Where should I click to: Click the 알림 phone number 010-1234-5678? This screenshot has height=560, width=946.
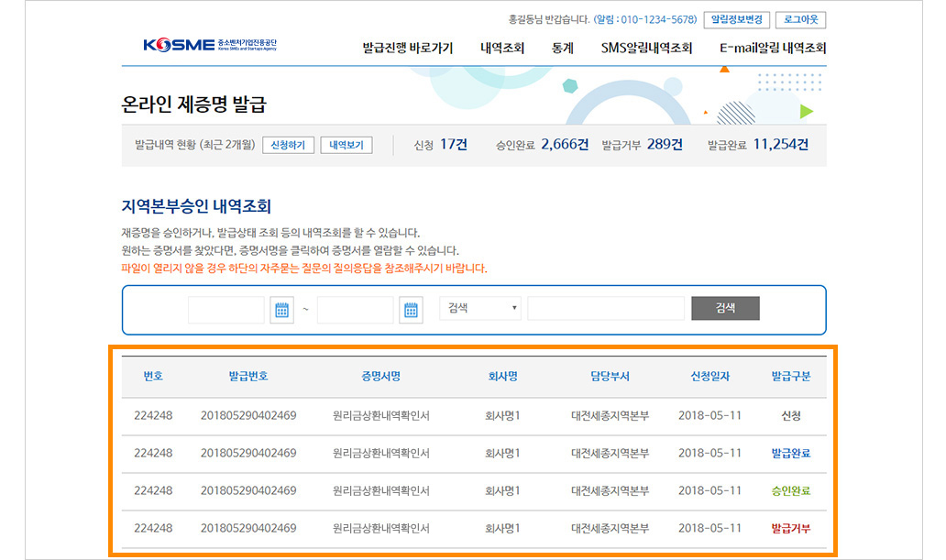(x=658, y=19)
